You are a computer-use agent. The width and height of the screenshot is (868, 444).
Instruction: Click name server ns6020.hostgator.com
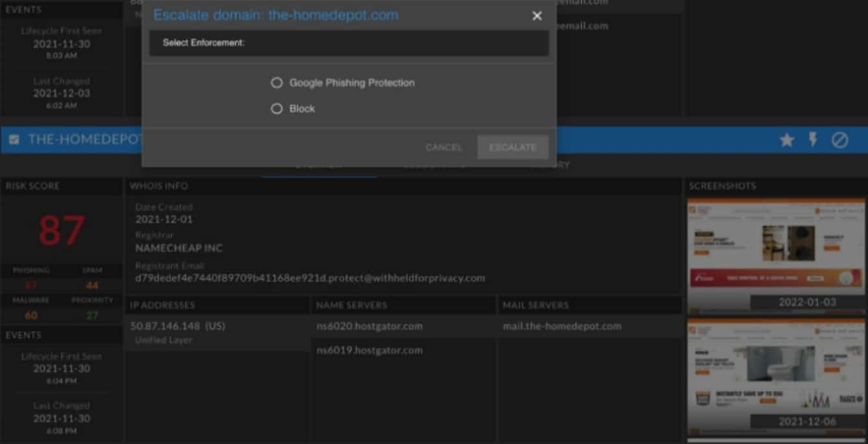pos(369,326)
